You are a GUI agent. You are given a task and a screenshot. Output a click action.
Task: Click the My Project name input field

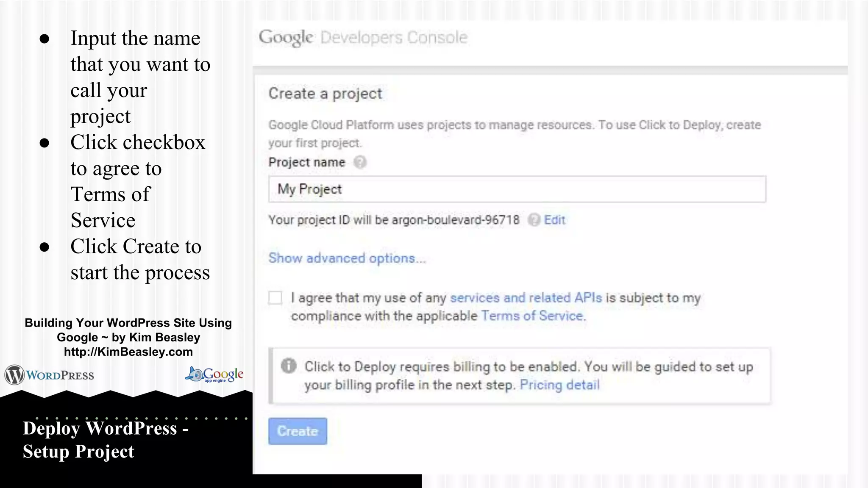(517, 189)
